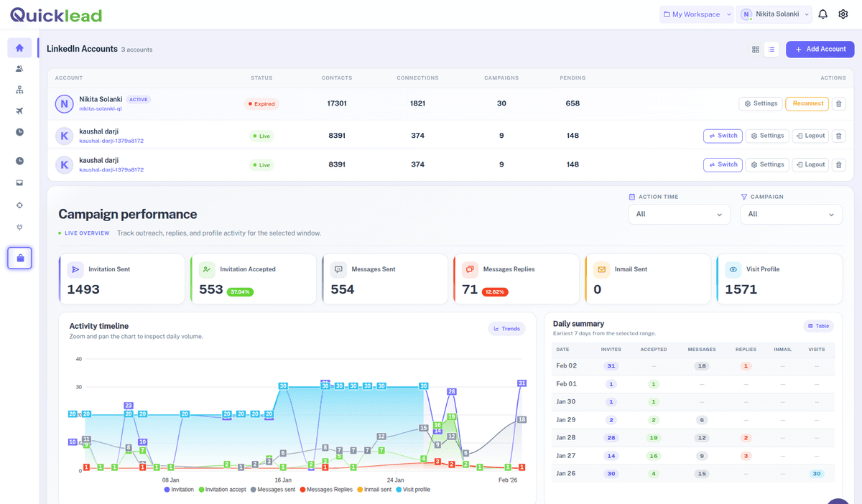The width and height of the screenshot is (862, 504).
Task: Click the 1571 Visit Profile count
Action: pyautogui.click(x=741, y=289)
